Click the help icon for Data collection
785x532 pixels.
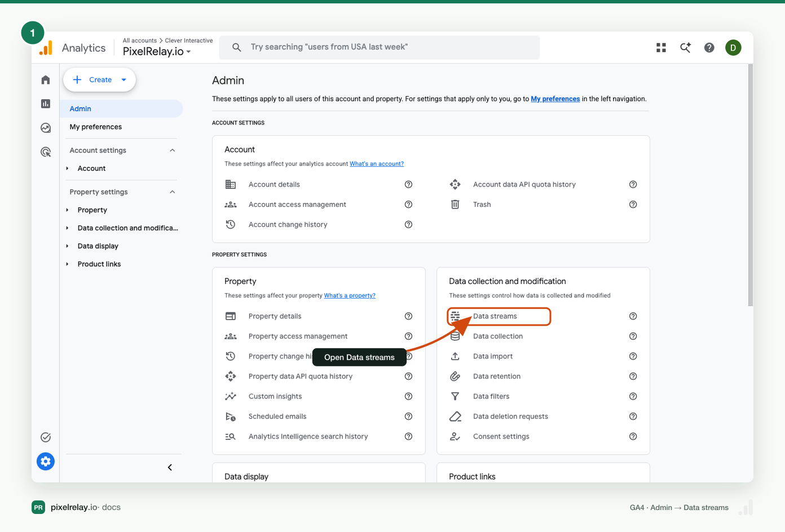point(633,336)
